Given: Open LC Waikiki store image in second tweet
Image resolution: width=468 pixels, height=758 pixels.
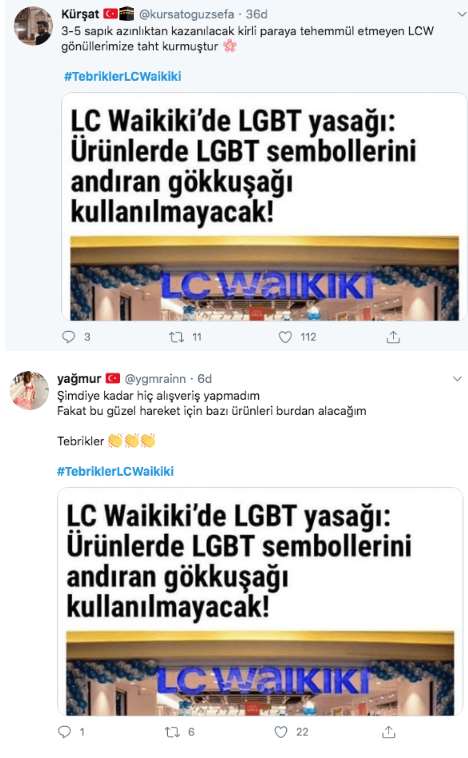Looking at the screenshot, I should 260,673.
